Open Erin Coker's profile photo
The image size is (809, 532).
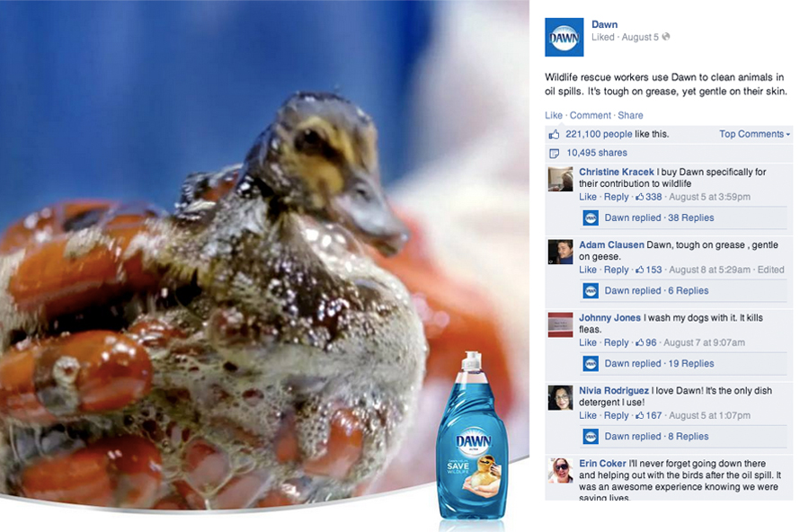coord(560,471)
